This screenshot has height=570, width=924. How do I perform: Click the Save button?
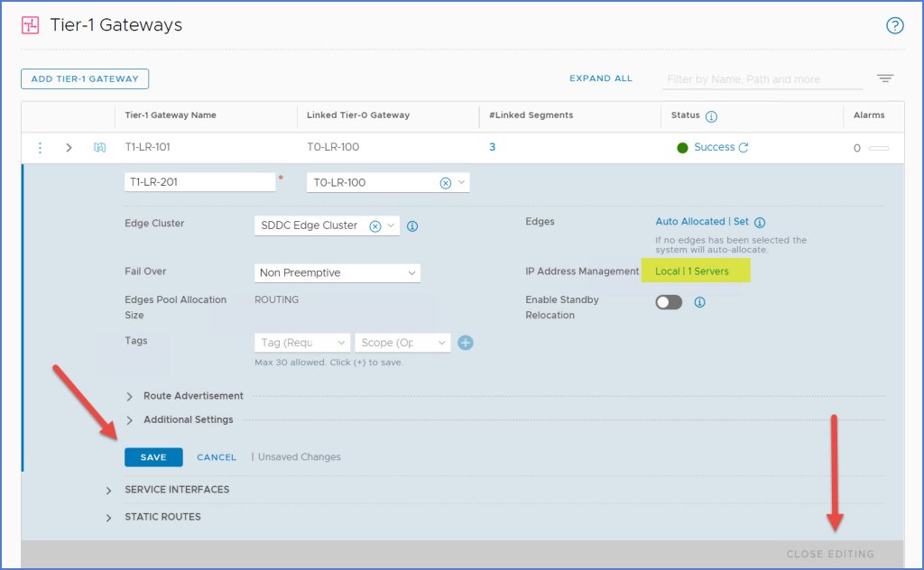coord(153,457)
